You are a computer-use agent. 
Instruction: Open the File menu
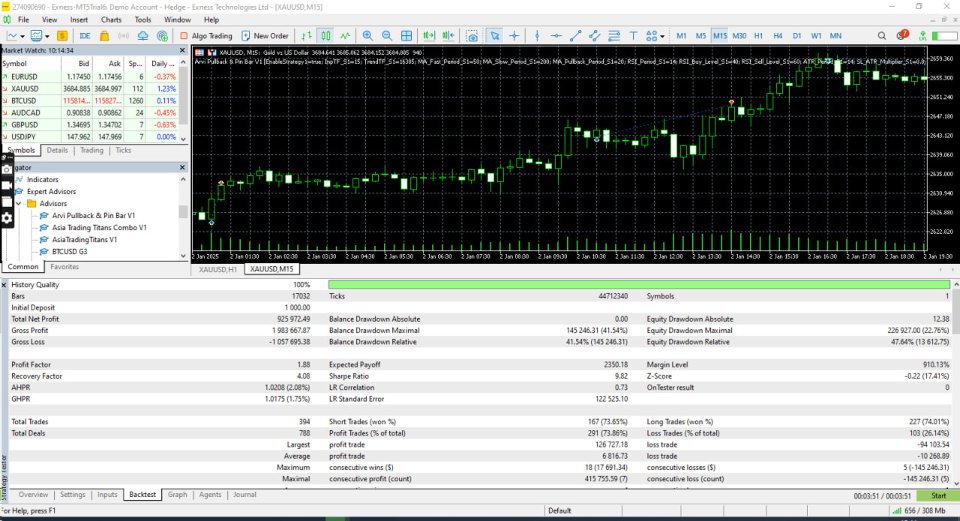pyautogui.click(x=23, y=20)
